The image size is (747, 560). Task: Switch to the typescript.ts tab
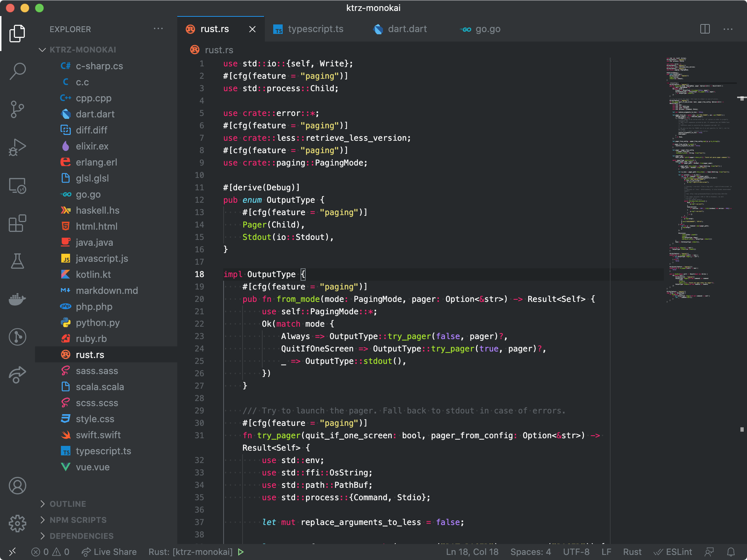click(315, 29)
